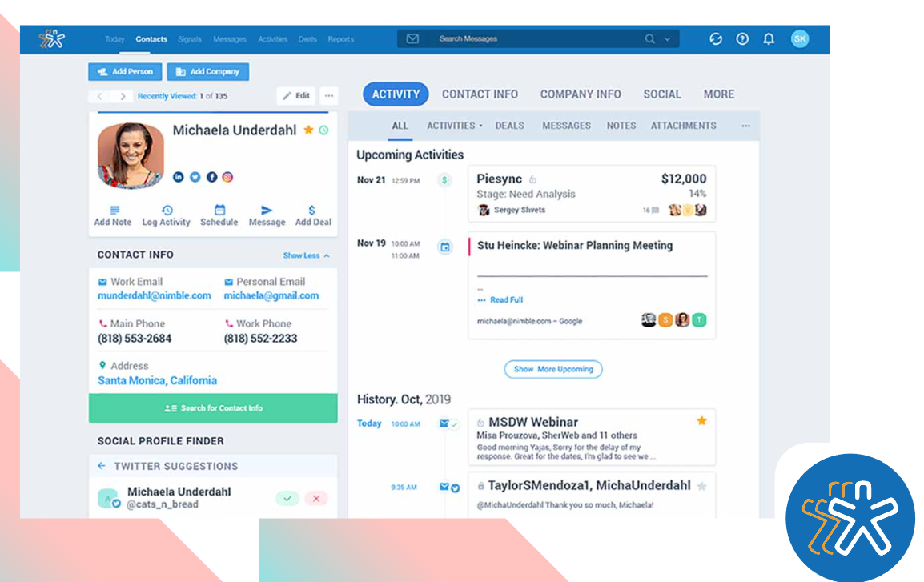This screenshot has height=582, width=924.
Task: Click the envelope icon beside Search Messages
Action: (x=412, y=39)
